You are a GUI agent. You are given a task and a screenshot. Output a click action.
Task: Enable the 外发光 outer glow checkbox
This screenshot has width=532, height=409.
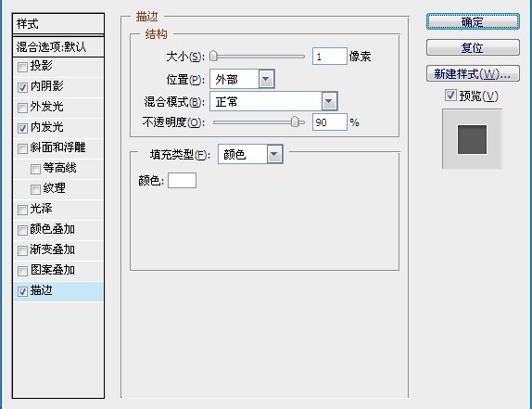coord(22,108)
